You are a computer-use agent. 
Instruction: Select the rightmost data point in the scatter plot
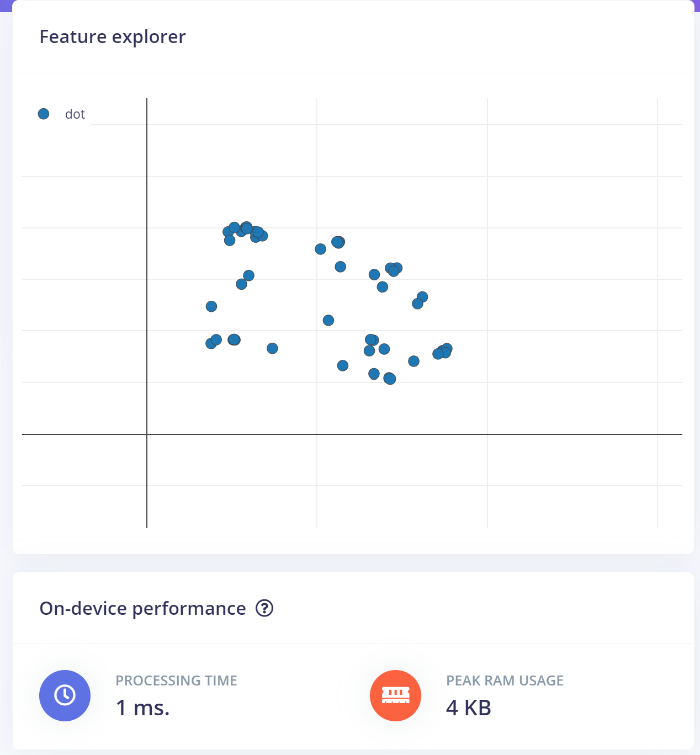pos(447,349)
